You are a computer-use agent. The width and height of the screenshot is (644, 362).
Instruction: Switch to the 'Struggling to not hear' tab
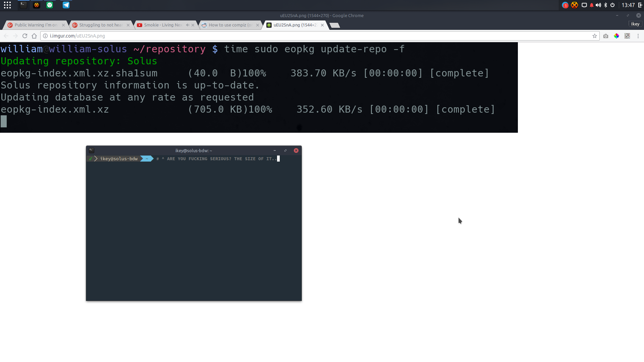point(101,25)
